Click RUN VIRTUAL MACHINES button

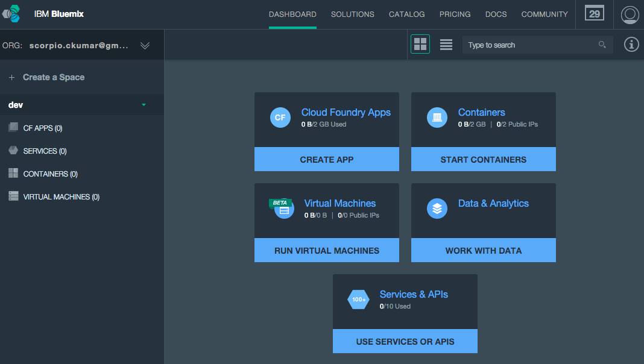tap(326, 250)
